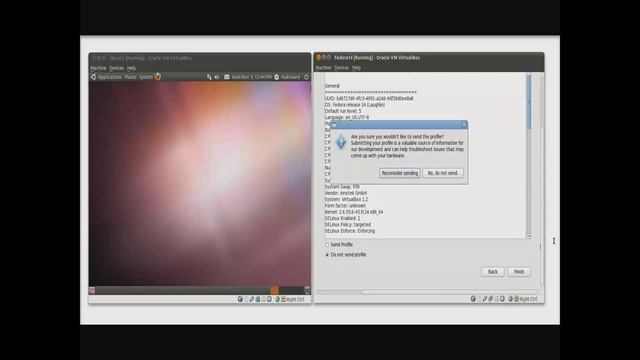Image resolution: width=640 pixels, height=360 pixels.
Task: Click mouse integration icon in Ubuntu window status bar
Action: pos(277,299)
